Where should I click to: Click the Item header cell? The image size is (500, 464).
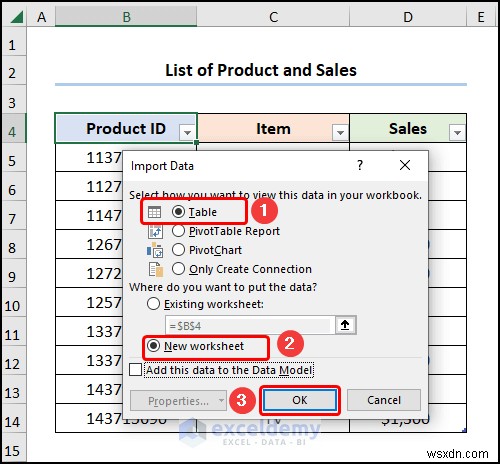[273, 129]
